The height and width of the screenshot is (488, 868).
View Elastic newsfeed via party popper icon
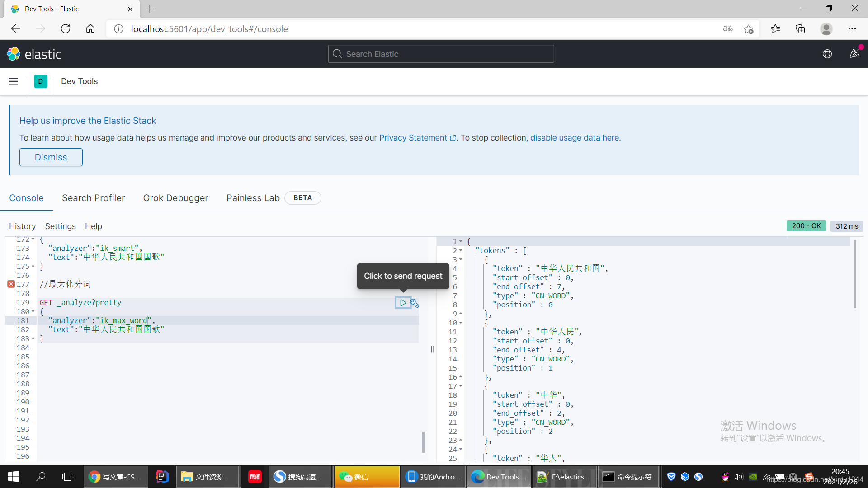(x=854, y=54)
